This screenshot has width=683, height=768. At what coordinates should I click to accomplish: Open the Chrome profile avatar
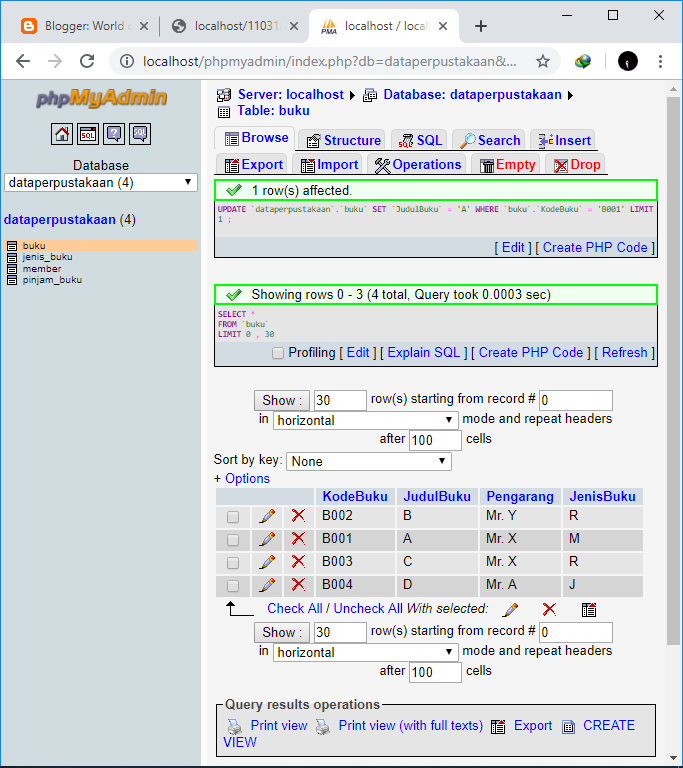click(x=628, y=61)
